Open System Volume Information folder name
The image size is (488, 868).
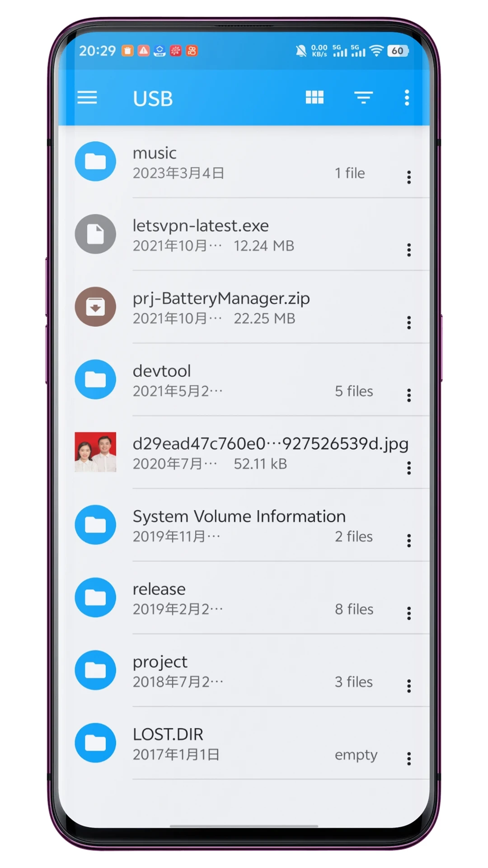pyautogui.click(x=239, y=516)
